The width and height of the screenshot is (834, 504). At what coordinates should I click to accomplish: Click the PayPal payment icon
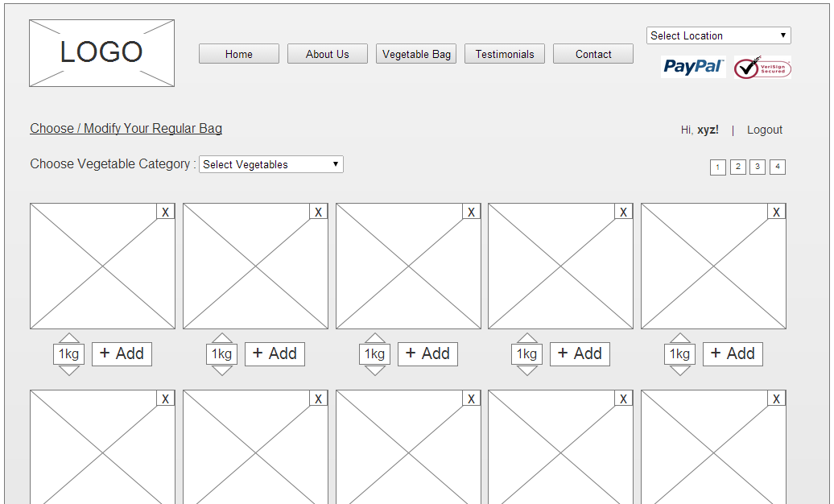693,67
